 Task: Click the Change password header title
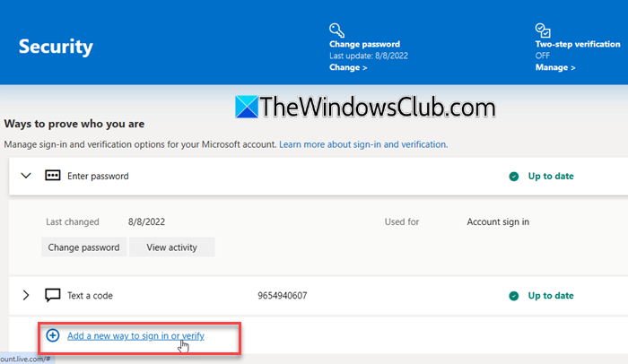click(x=364, y=44)
